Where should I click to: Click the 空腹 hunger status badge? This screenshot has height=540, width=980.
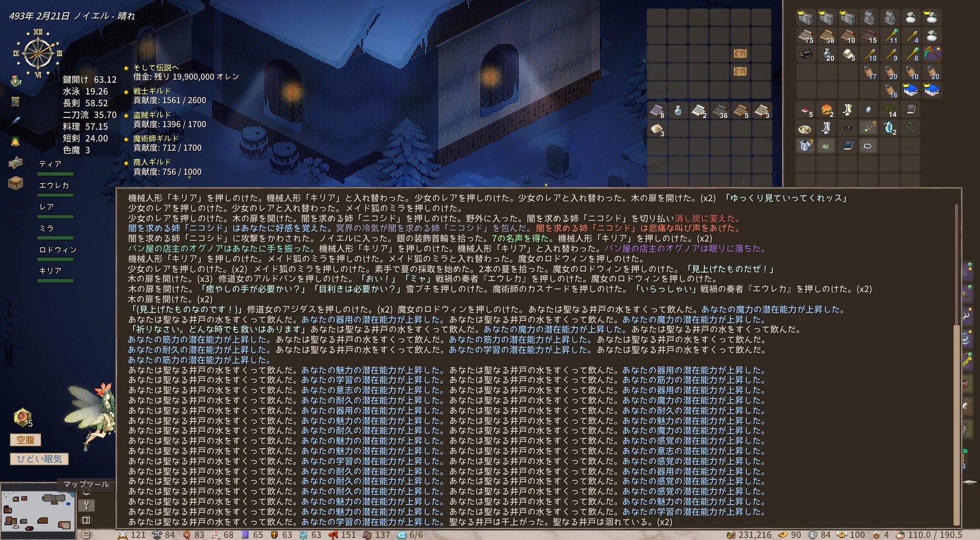(x=26, y=440)
